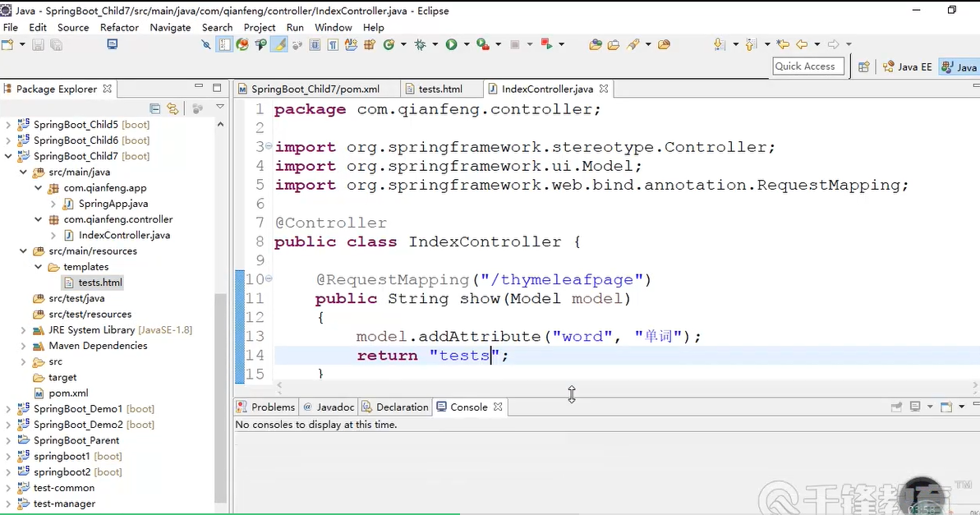Select pom.xml under SpringBoot_Child7
The image size is (980, 515).
[x=68, y=393]
